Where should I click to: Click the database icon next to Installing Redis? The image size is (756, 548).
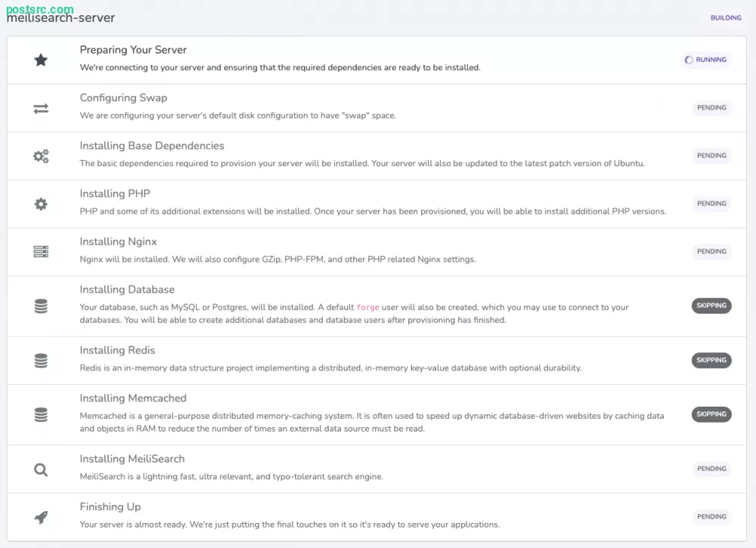tap(41, 361)
